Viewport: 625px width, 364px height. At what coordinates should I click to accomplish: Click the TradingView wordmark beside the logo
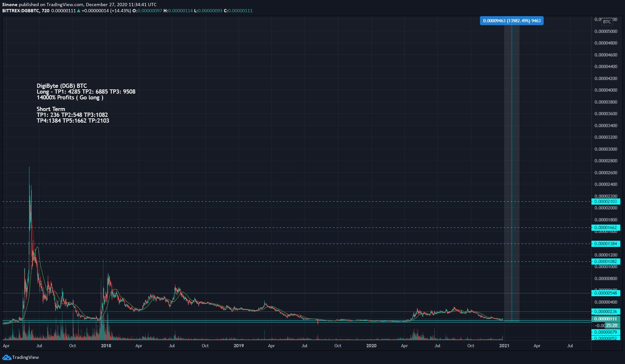click(x=26, y=357)
